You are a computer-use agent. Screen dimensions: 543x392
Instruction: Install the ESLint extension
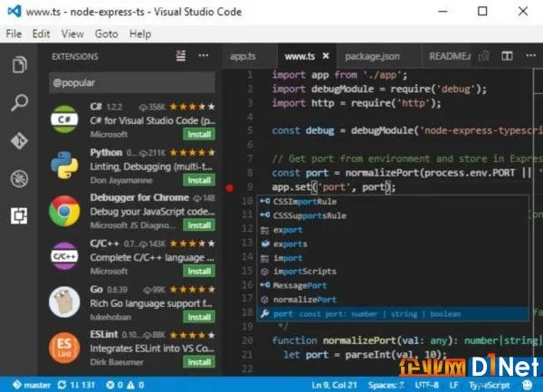pyautogui.click(x=199, y=362)
